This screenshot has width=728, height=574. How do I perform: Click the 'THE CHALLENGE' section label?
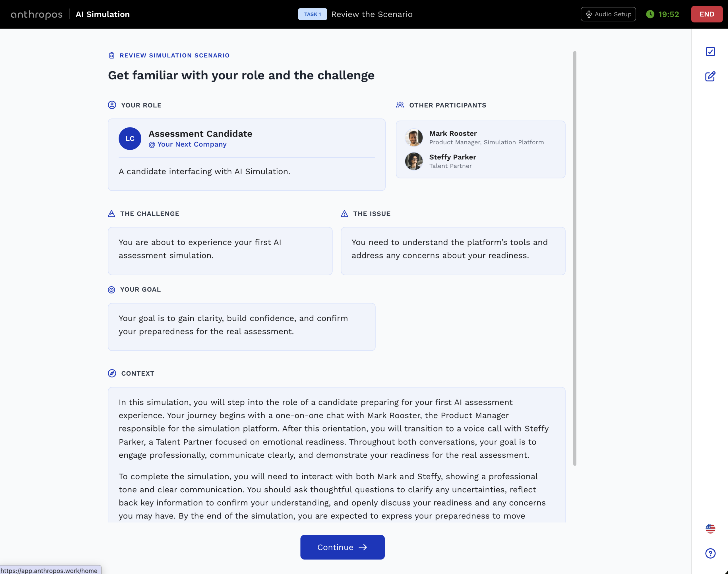(x=150, y=214)
